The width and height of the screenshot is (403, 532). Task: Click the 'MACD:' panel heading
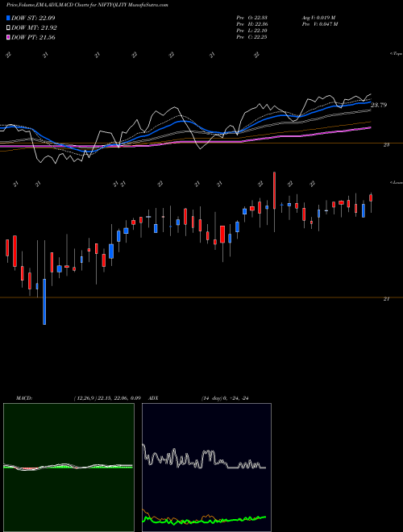tap(23, 398)
